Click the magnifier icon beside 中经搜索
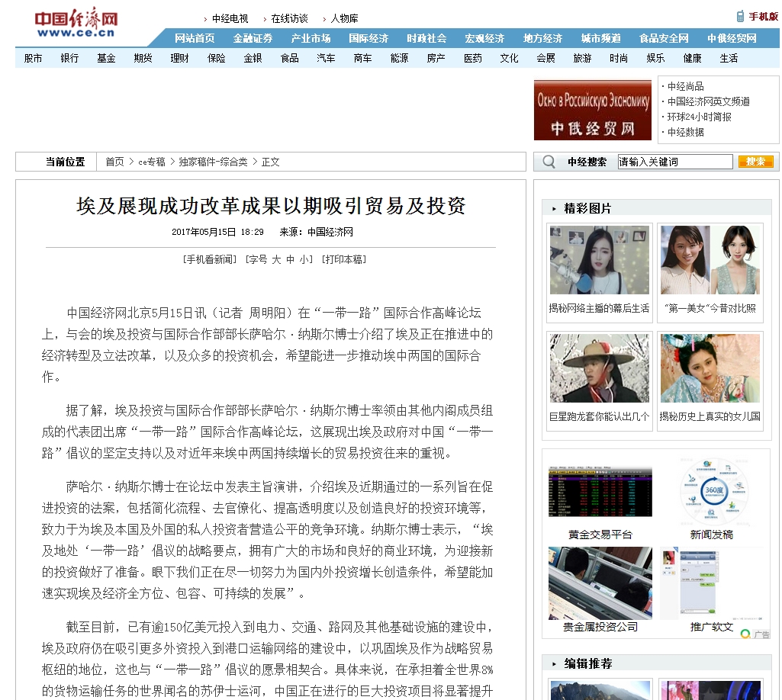 [549, 162]
